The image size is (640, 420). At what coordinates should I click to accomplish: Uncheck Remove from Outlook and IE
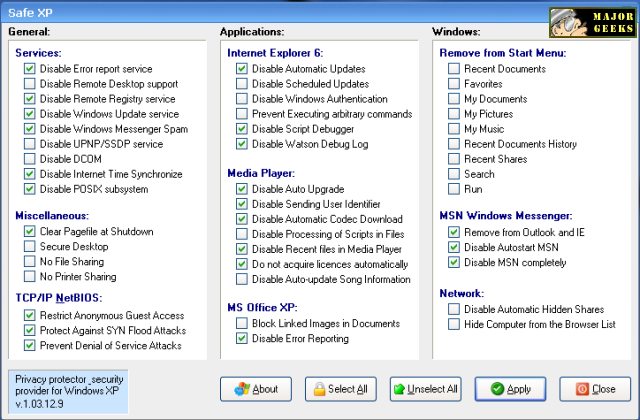(454, 232)
